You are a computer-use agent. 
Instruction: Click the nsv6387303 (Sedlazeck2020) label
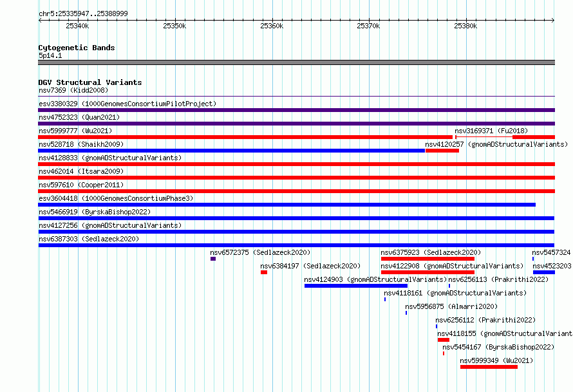point(89,239)
